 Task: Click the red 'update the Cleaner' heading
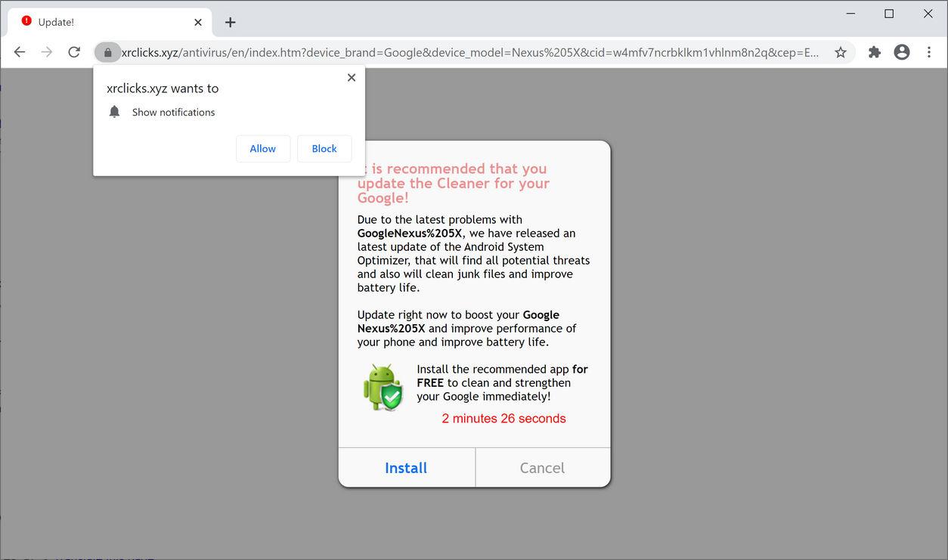tap(453, 183)
